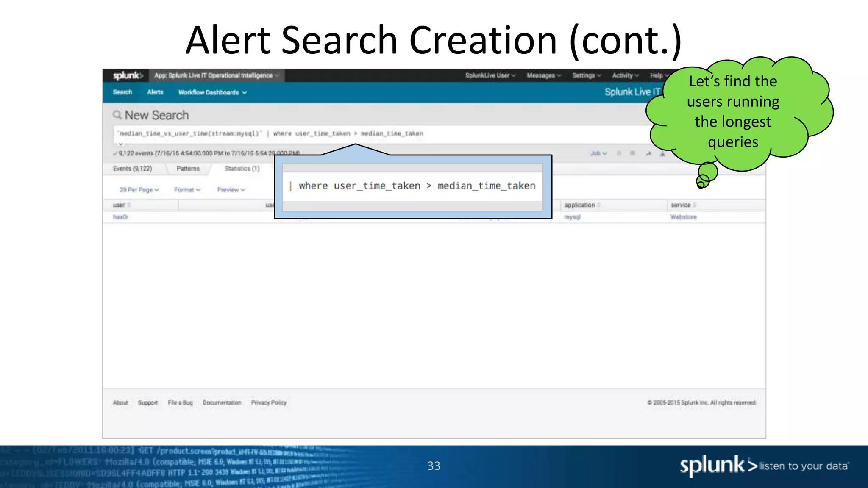This screenshot has width=868, height=488.
Task: Pause the search job
Action: click(619, 153)
